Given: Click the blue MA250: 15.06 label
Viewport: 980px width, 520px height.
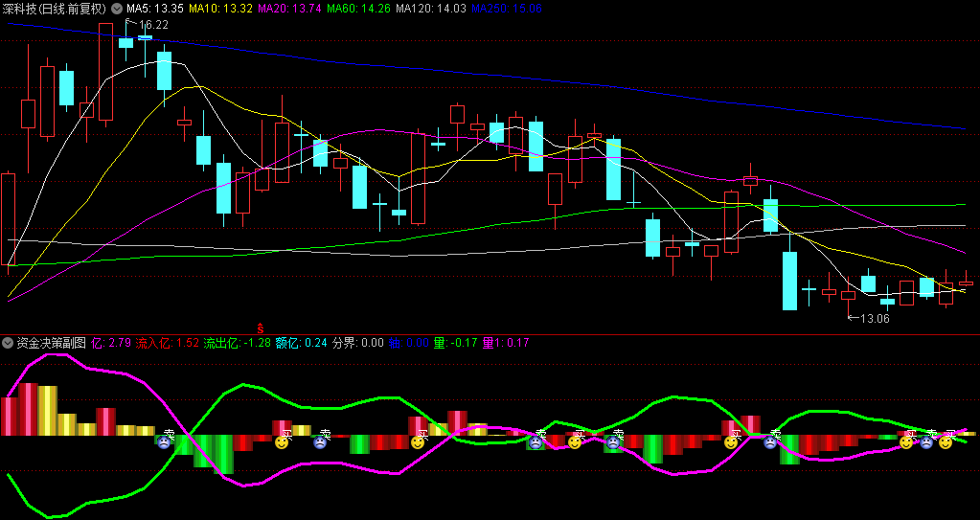Looking at the screenshot, I should click(x=506, y=9).
